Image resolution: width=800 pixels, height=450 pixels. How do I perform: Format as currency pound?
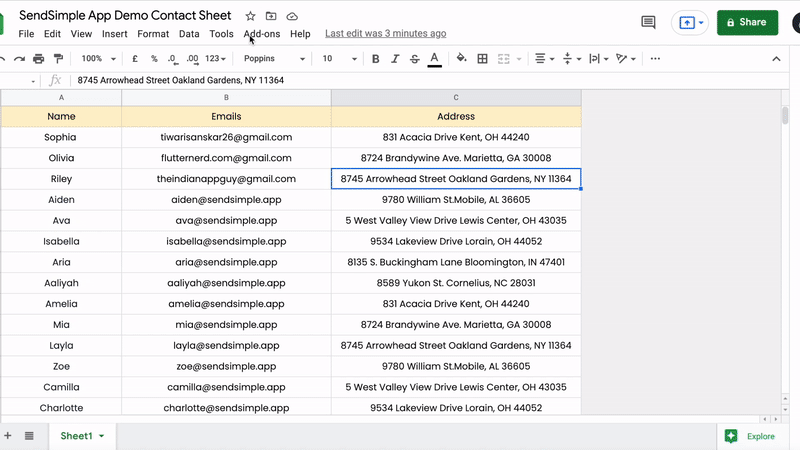(x=135, y=59)
